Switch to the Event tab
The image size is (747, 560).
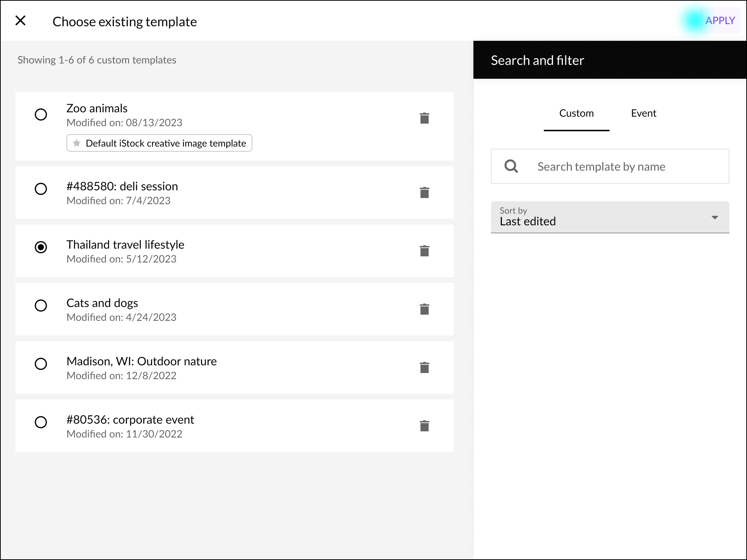coord(643,113)
